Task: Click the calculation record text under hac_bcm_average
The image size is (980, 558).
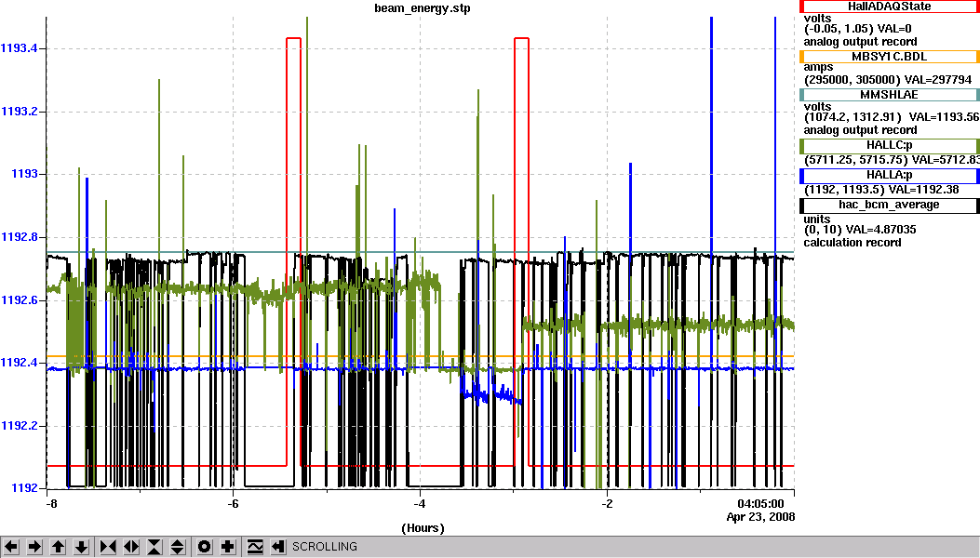Action: (852, 243)
